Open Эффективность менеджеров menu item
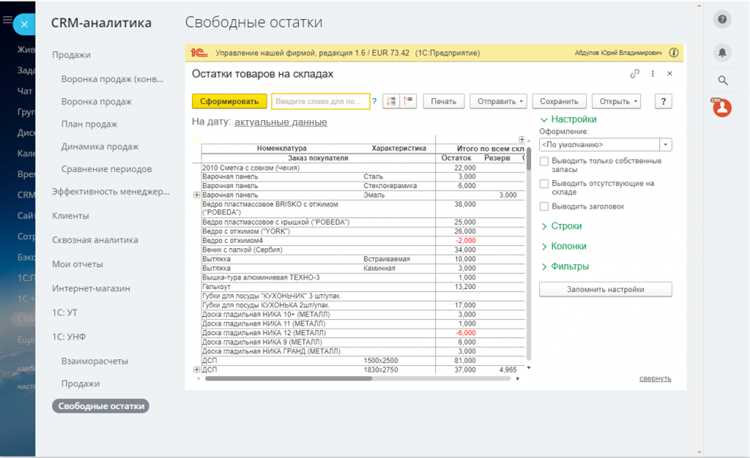Viewport: 750px width, 458px height. tap(110, 191)
